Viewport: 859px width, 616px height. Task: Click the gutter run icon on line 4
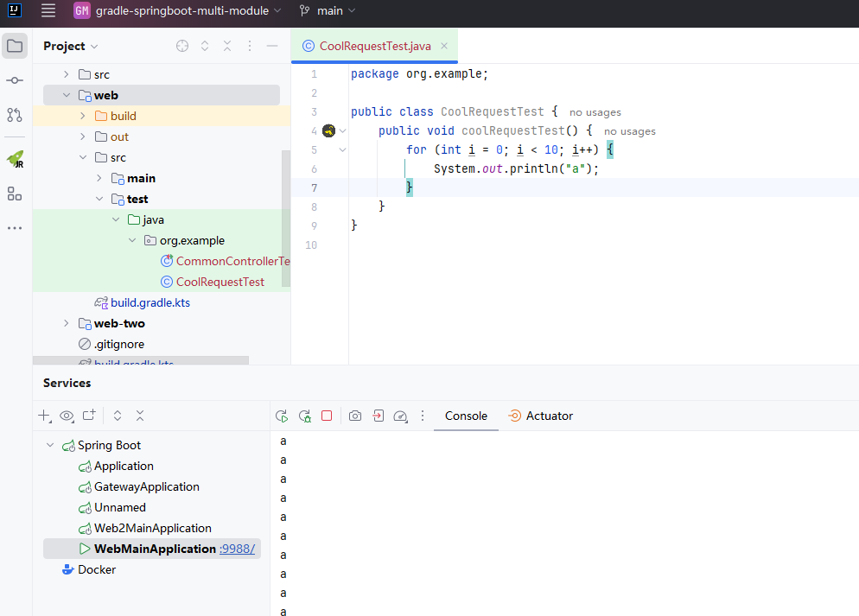[x=328, y=131]
